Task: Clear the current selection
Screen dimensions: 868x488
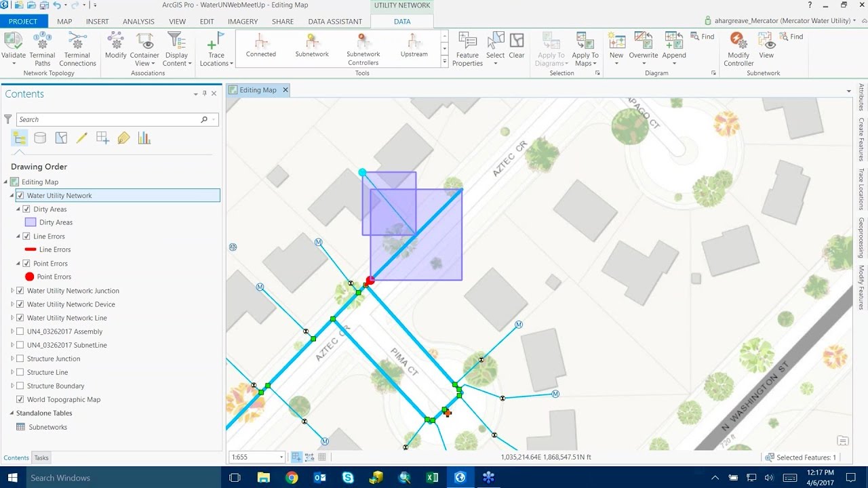Action: pos(517,46)
